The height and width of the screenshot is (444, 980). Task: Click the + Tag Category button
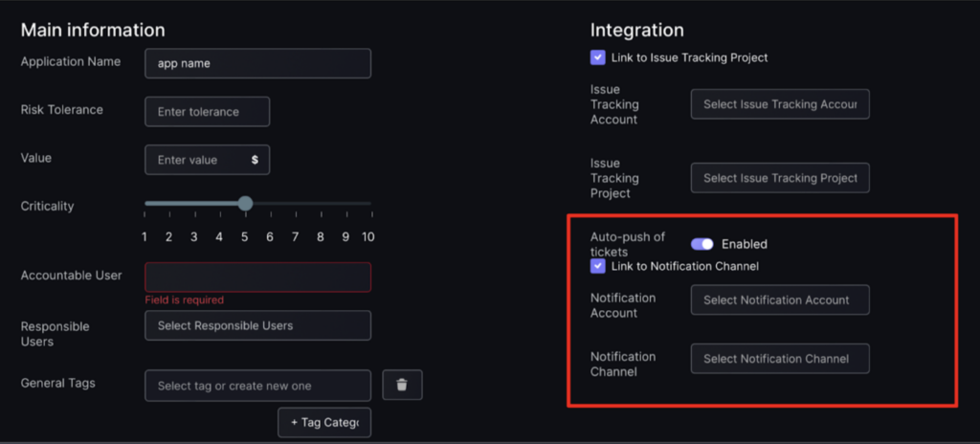(324, 423)
